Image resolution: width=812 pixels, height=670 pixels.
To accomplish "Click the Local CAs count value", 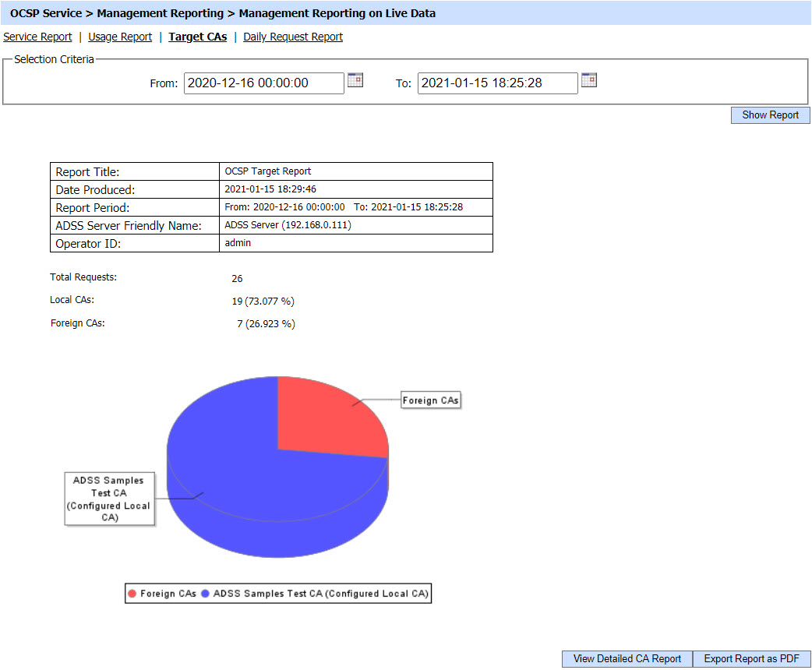I will click(263, 301).
